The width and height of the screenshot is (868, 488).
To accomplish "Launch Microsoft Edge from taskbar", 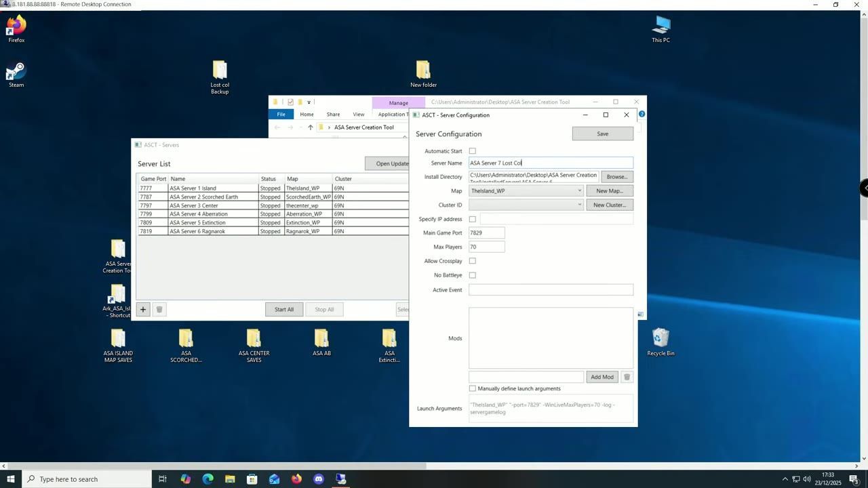I will (x=208, y=479).
